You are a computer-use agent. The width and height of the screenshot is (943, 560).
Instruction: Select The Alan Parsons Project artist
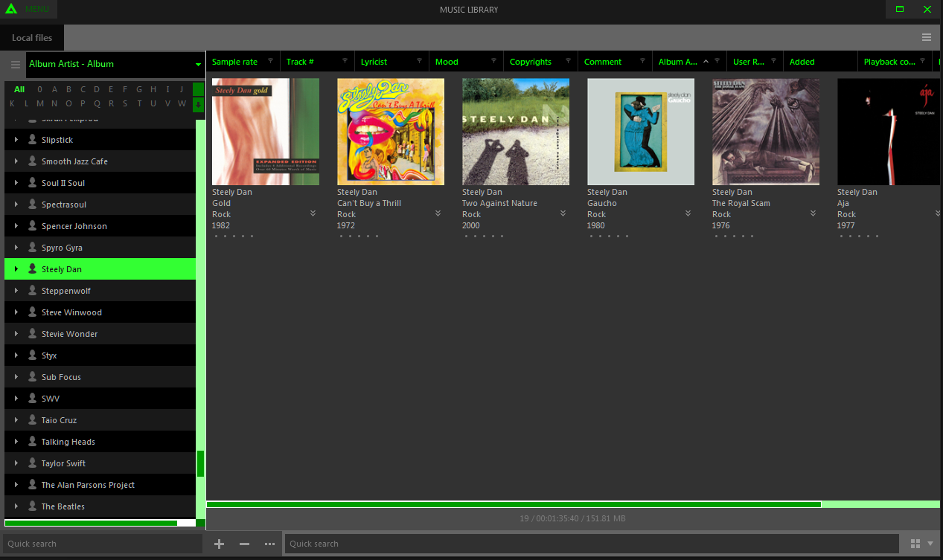click(x=100, y=485)
